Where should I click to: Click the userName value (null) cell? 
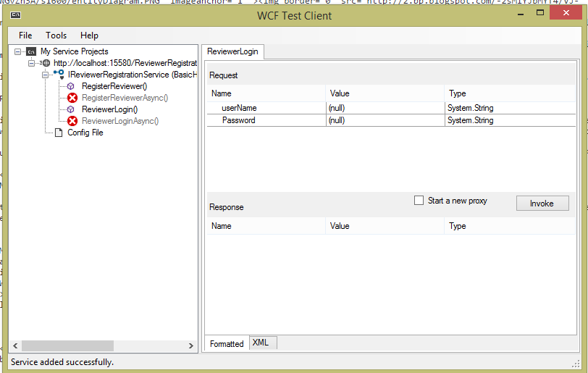pyautogui.click(x=385, y=108)
